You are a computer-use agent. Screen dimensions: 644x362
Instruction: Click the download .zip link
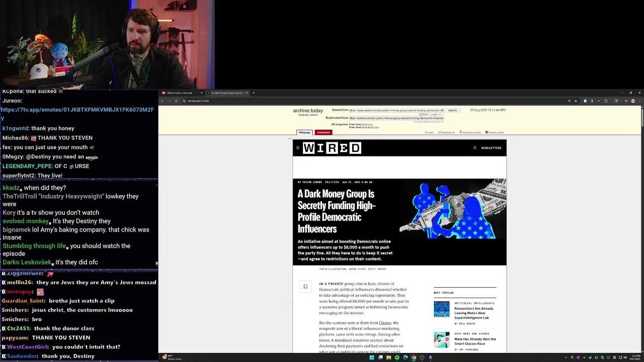pyautogui.click(x=446, y=132)
